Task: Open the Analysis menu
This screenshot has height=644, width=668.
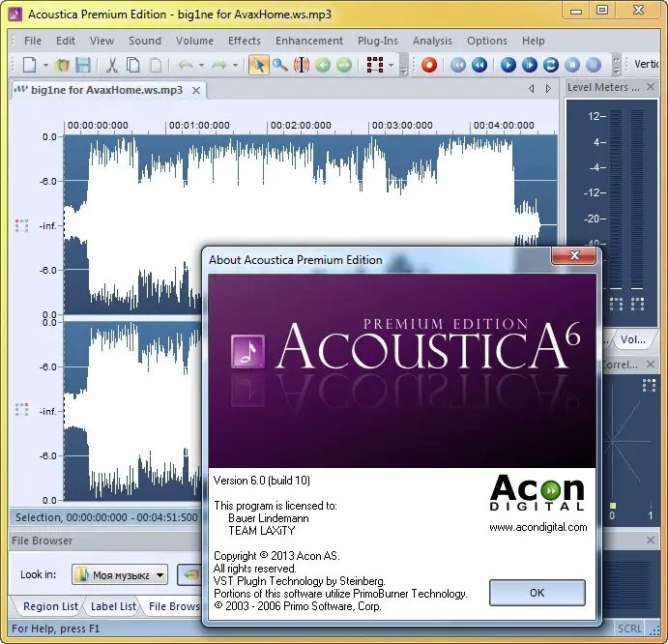Action: (432, 41)
